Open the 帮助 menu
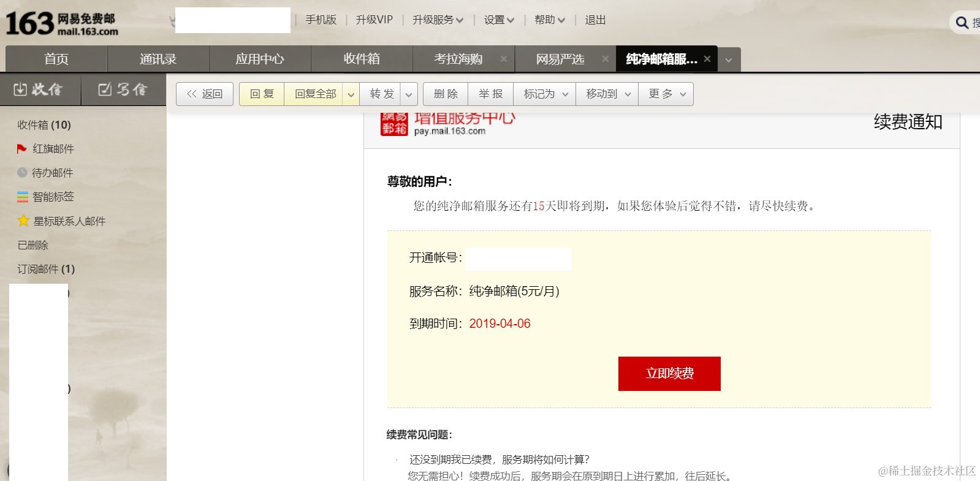Screen dimensions: 980x481 549,20
